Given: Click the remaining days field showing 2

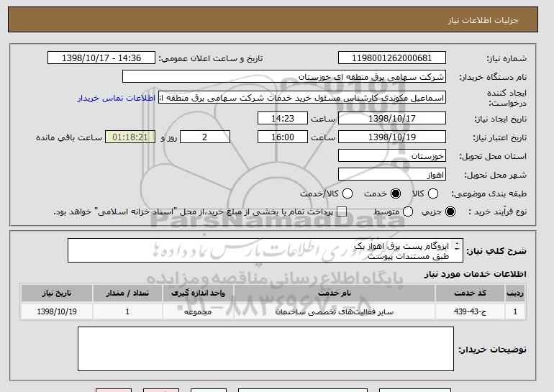Looking at the screenshot, I should click(205, 137).
